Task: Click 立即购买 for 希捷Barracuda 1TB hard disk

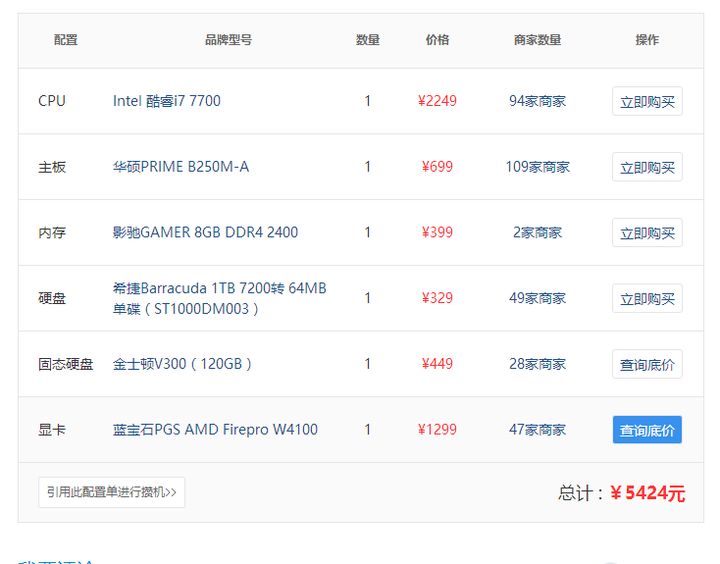Action: coord(647,298)
